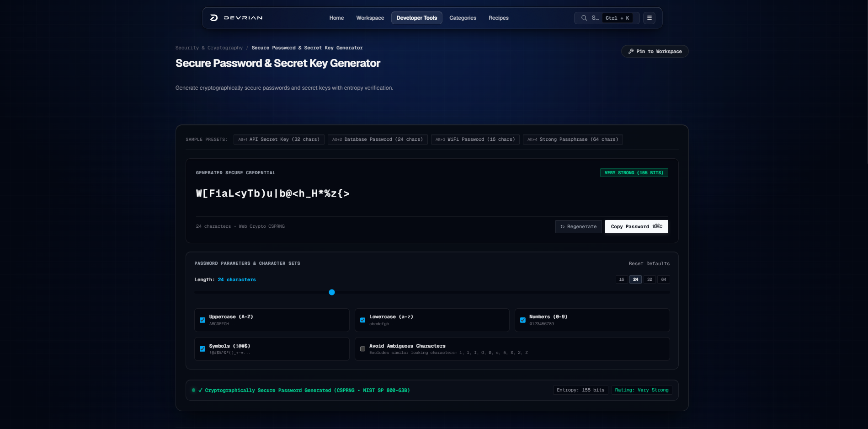Click the Pin to Workspace button
This screenshot has height=429, width=868.
[x=655, y=51]
